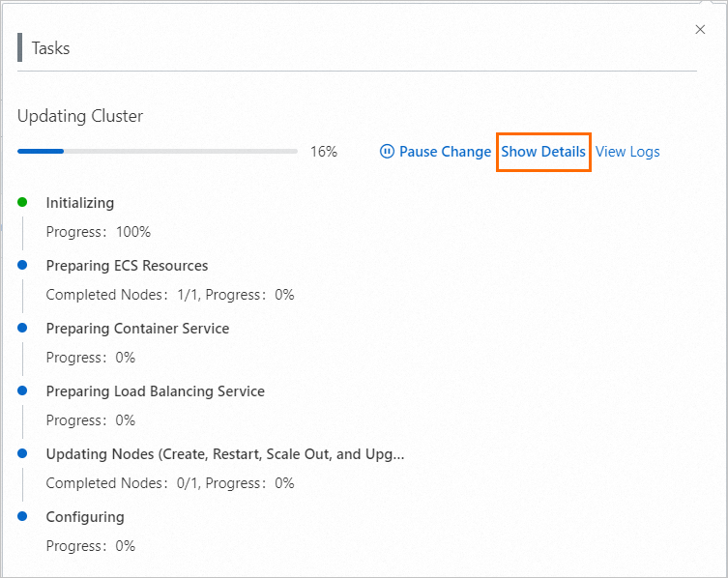Click the Tasks panel heading
Screen dimensions: 728x578
pos(50,47)
